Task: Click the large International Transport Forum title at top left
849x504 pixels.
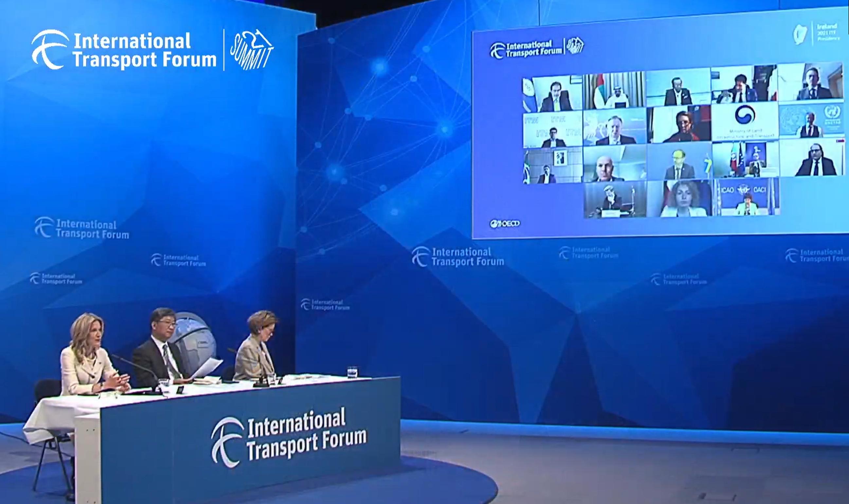Action: point(144,51)
